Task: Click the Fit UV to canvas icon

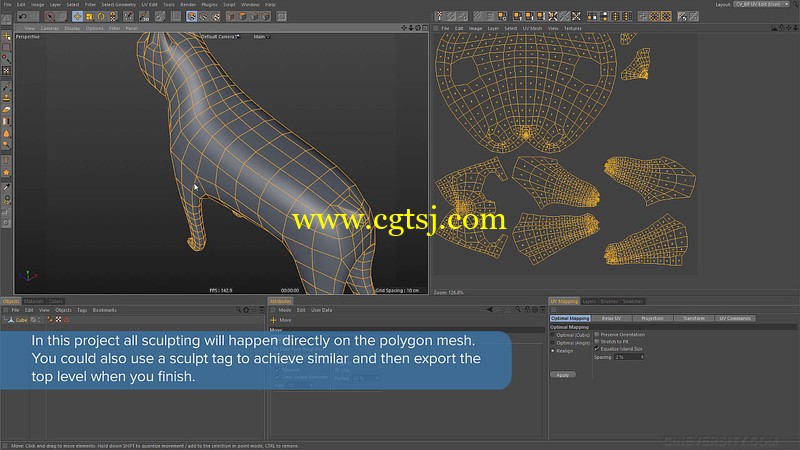Action: [553, 17]
